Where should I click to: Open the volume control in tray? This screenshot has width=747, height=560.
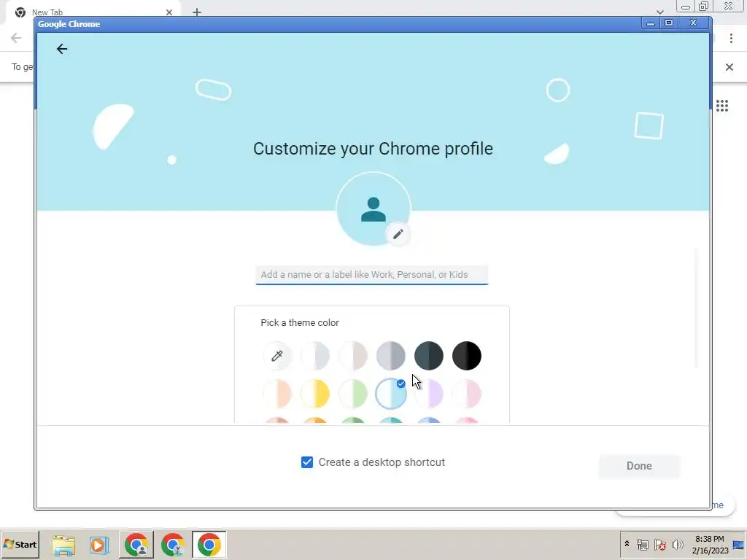point(677,544)
